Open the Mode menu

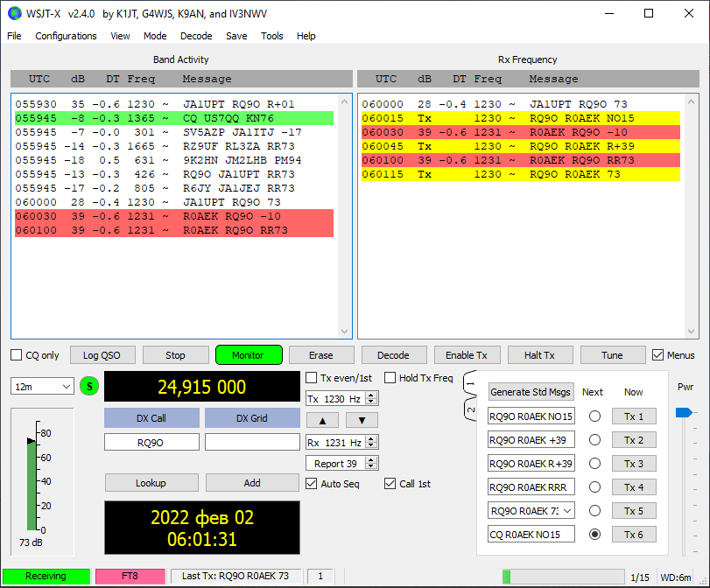(155, 36)
